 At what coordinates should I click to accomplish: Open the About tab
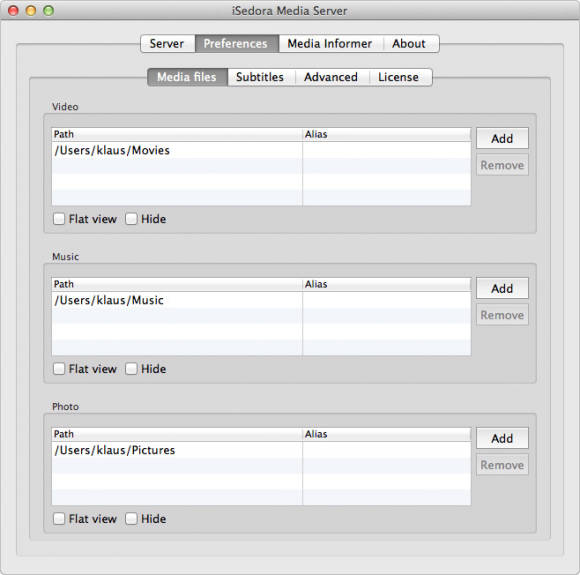point(411,44)
